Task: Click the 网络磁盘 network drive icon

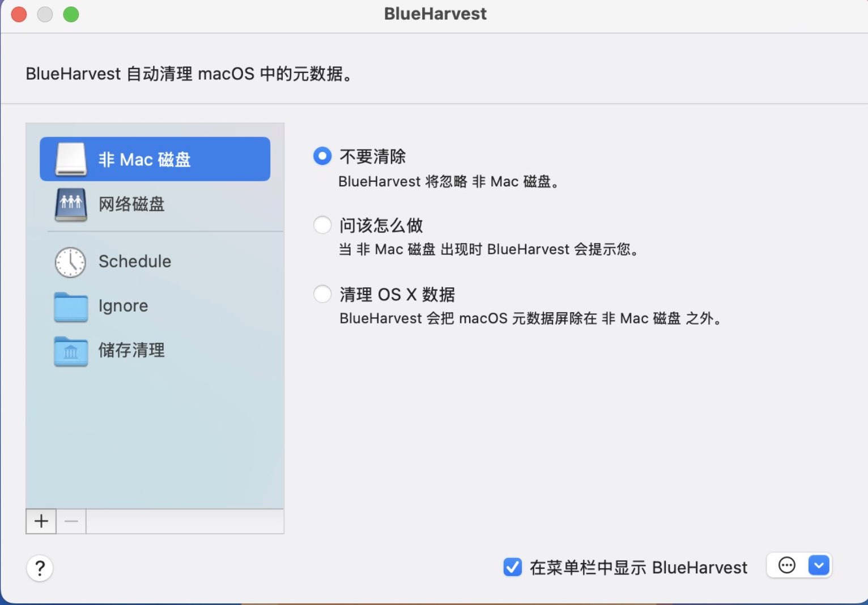Action: (71, 204)
